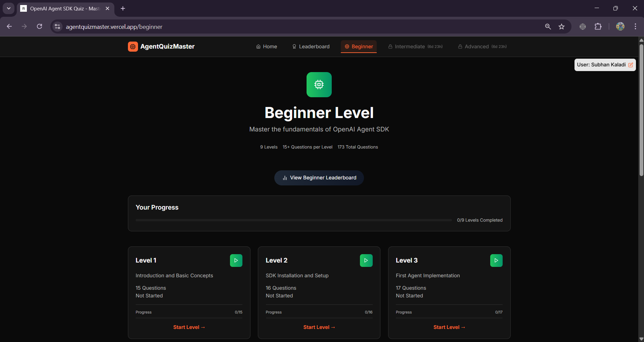Click the green Beginner Level chip icon
The image size is (644, 342).
pos(319,84)
